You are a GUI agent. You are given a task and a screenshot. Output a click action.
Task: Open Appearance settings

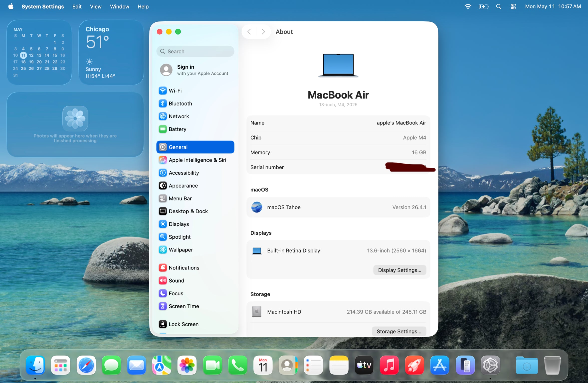[195, 185]
